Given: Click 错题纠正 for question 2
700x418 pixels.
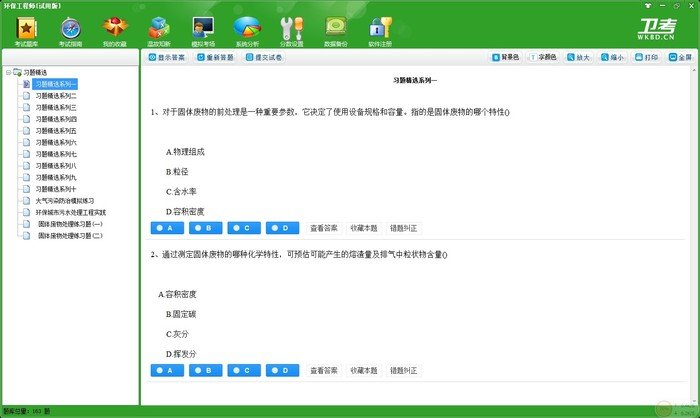Looking at the screenshot, I should 404,370.
